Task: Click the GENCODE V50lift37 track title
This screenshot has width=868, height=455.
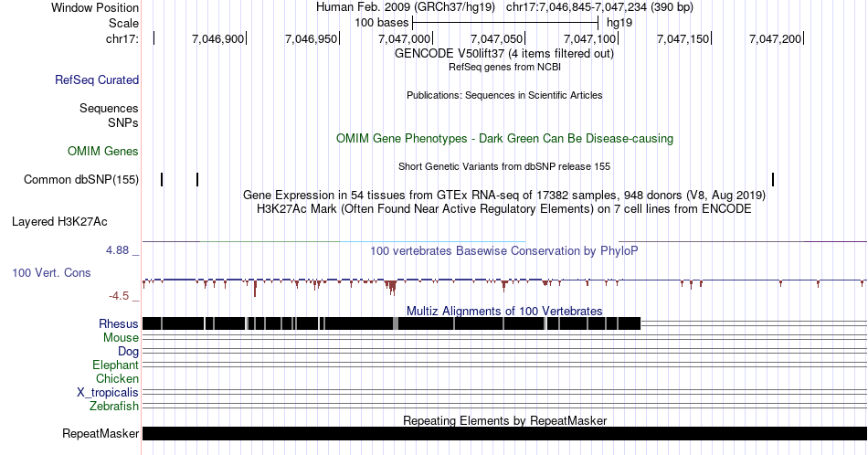Action: click(x=504, y=53)
